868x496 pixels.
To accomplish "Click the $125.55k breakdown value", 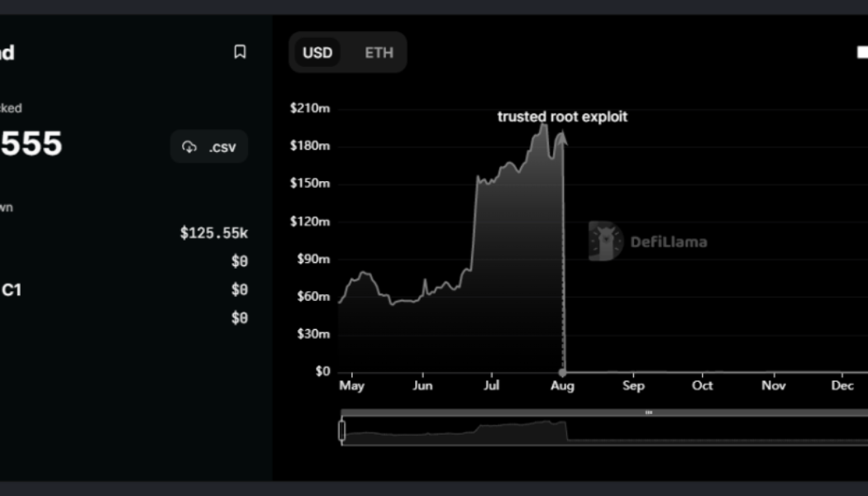I will click(x=213, y=232).
